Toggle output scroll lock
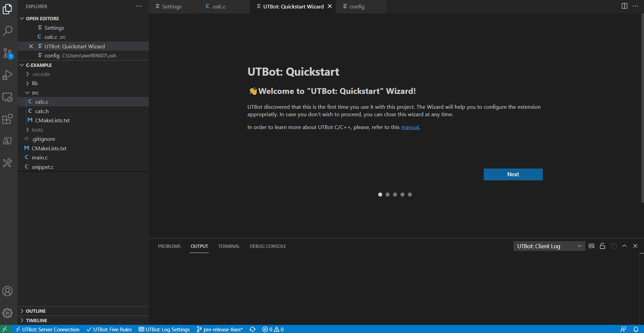Viewport: 644px width, 333px height. pos(603,246)
